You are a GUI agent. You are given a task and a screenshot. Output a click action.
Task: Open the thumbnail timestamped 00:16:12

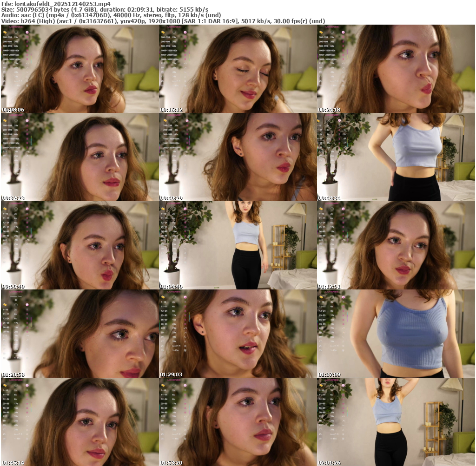pyautogui.click(x=238, y=69)
